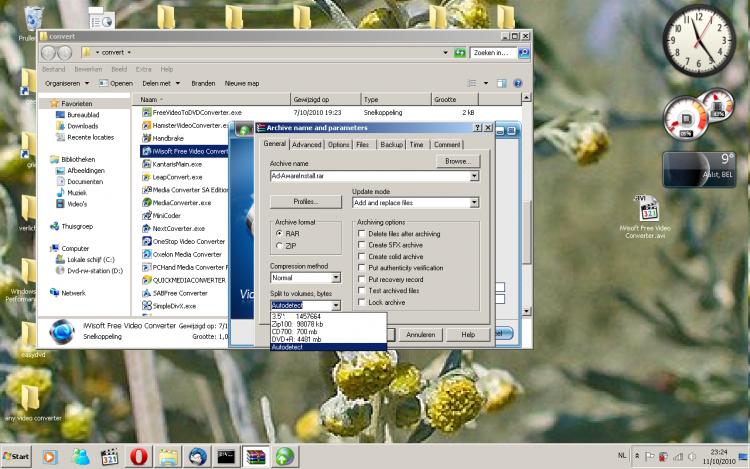Click the Handbrake file icon

(x=146, y=138)
